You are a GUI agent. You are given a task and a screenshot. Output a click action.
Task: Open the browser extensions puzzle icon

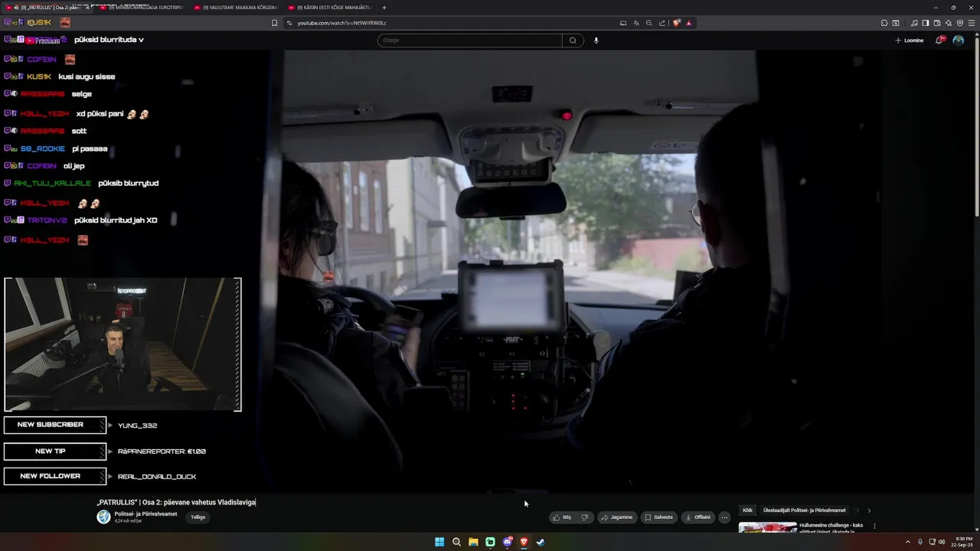(x=884, y=23)
